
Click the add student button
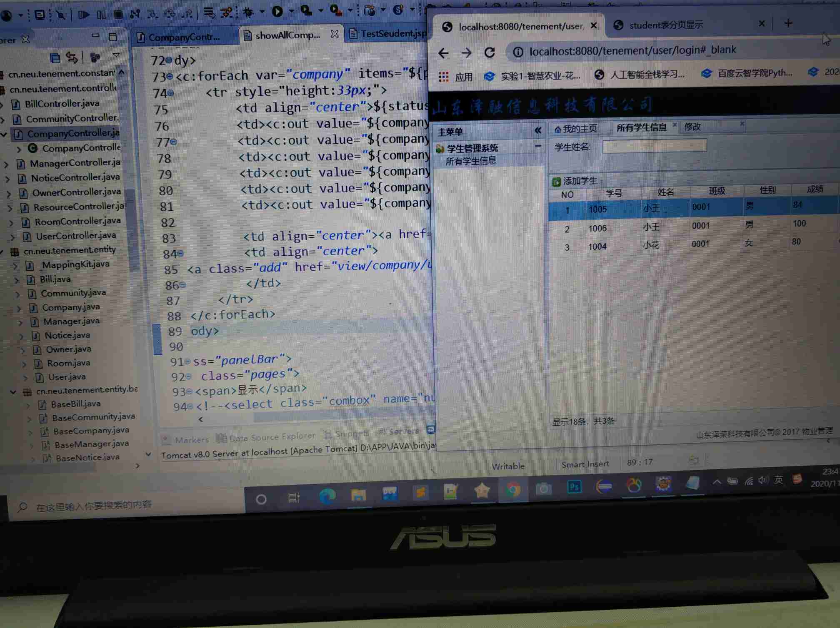click(575, 181)
